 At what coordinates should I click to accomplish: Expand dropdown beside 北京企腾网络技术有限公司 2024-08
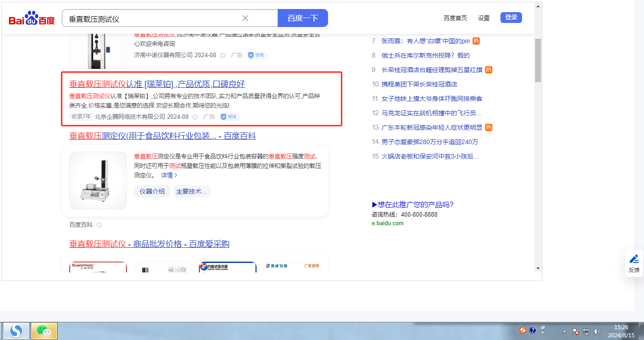point(195,117)
